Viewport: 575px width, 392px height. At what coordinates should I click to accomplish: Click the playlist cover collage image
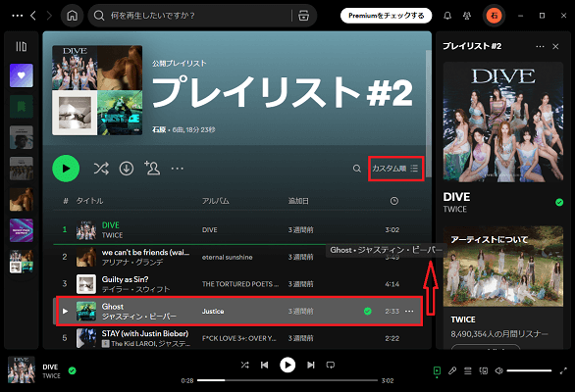[x=97, y=90]
